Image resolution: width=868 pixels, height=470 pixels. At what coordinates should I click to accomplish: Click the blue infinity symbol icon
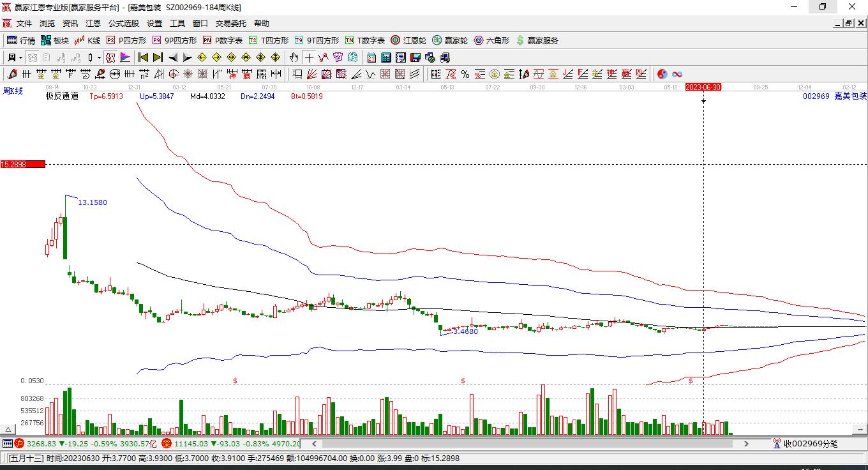pyautogui.click(x=677, y=74)
